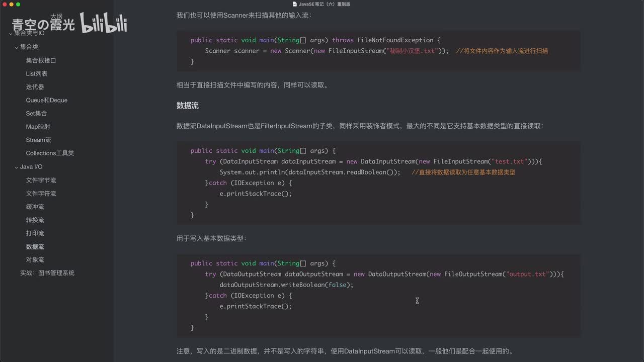Go to Set集合 section

36,114
